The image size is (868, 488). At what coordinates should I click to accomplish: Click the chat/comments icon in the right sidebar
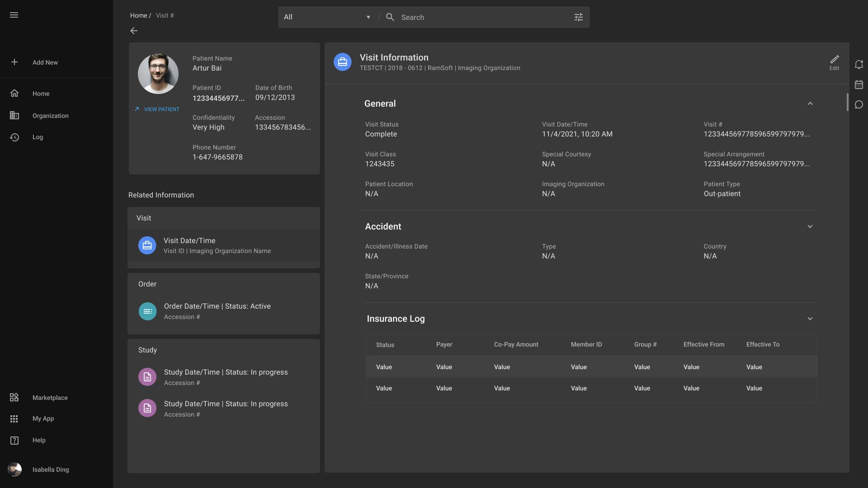859,105
